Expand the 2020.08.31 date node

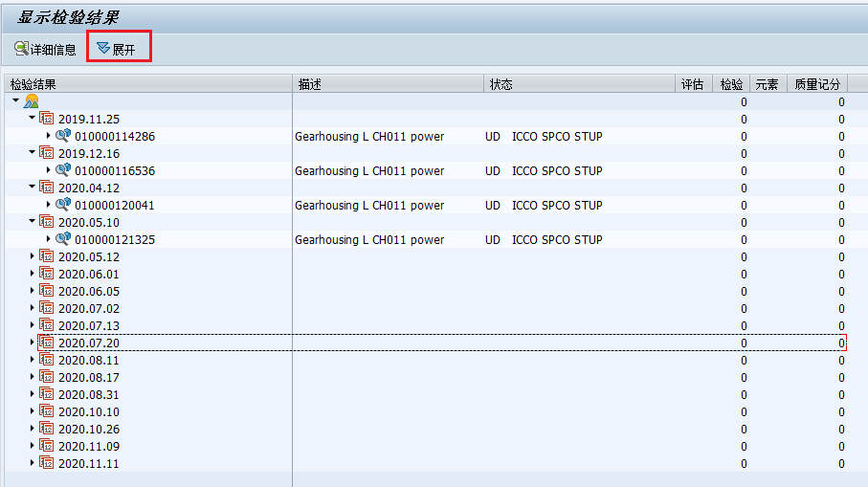click(x=33, y=393)
